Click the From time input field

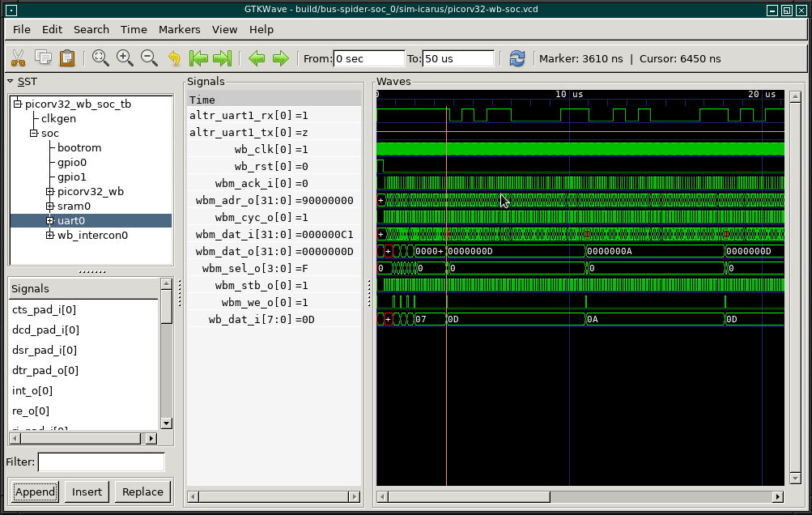pos(368,58)
